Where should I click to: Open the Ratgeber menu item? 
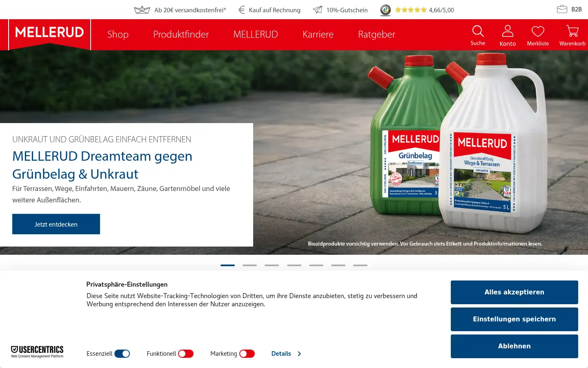coord(376,34)
